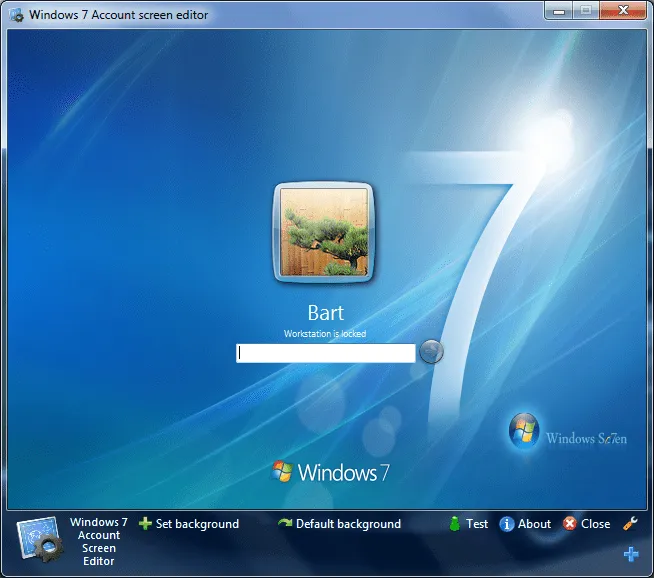
Task: Click the Set background button
Action: pos(189,524)
